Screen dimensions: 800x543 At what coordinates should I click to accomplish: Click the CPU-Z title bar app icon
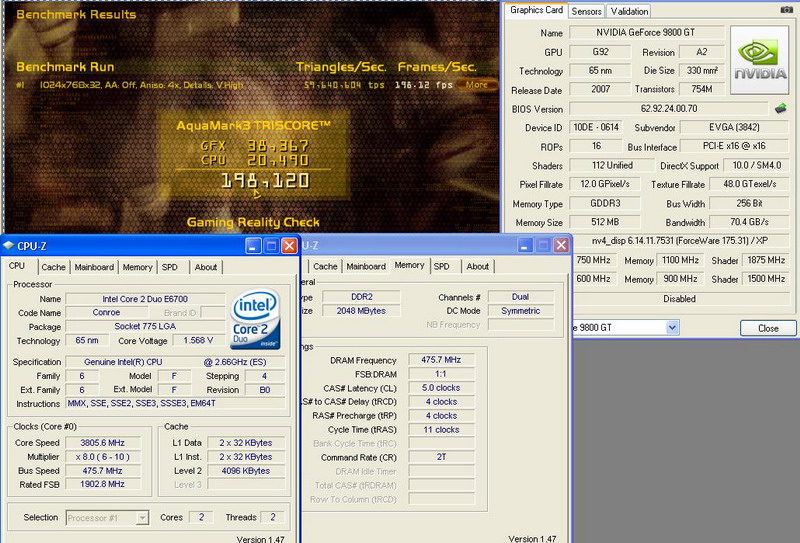click(x=8, y=245)
